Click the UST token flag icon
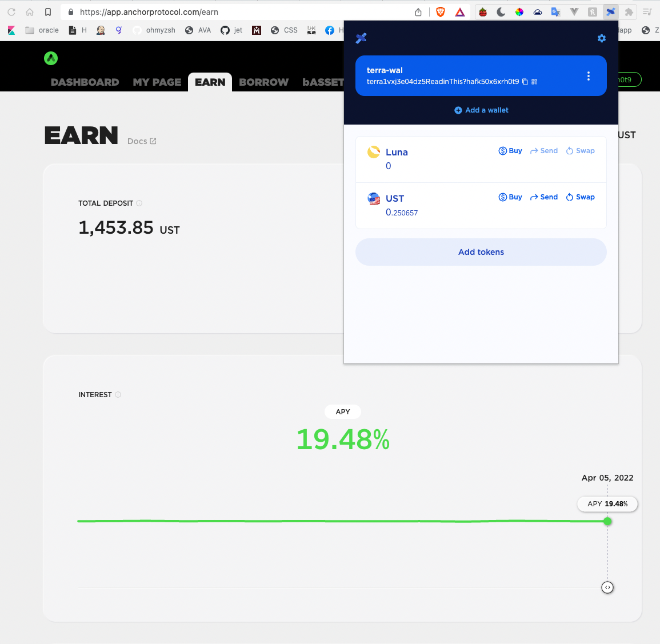The image size is (660, 644). (373, 198)
